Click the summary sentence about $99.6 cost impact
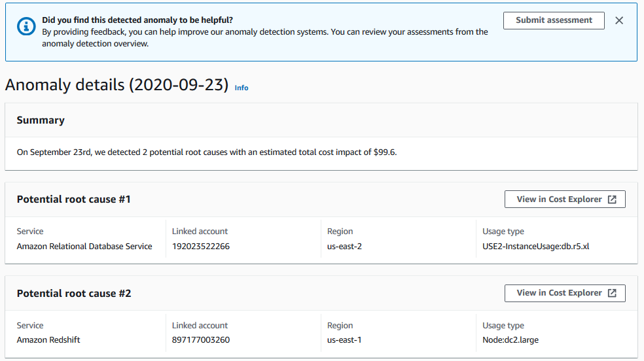 [x=207, y=152]
